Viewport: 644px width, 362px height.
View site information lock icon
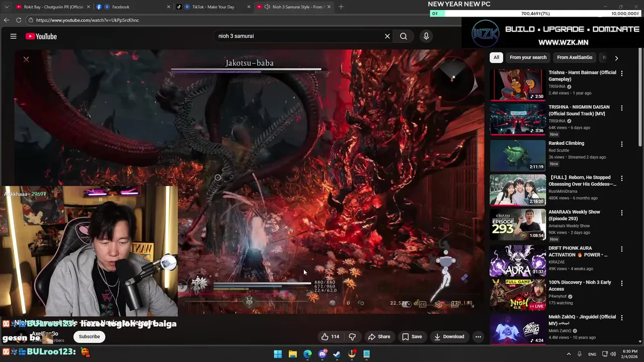(31, 20)
